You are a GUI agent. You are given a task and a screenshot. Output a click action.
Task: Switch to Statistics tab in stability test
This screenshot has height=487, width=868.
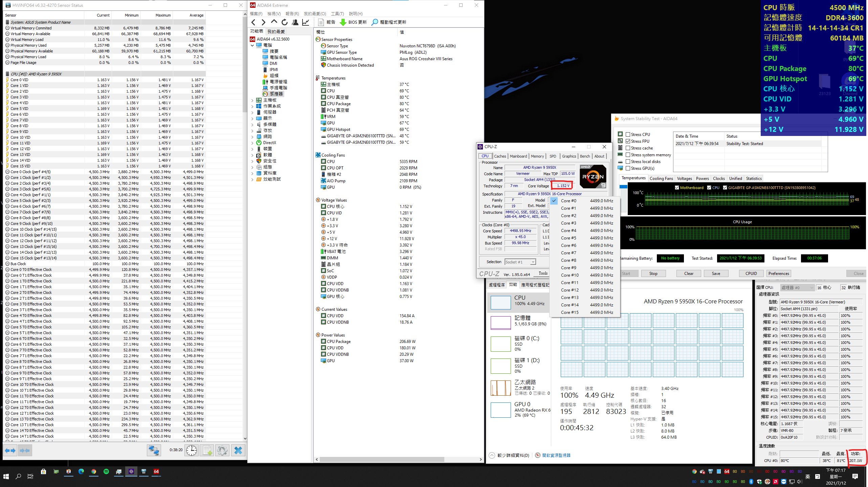coord(754,178)
